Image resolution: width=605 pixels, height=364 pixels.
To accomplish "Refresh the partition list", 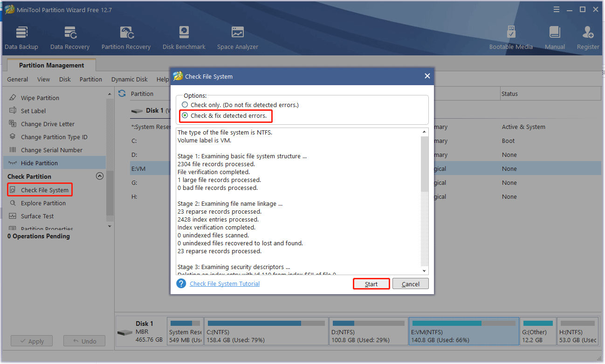I will click(121, 94).
